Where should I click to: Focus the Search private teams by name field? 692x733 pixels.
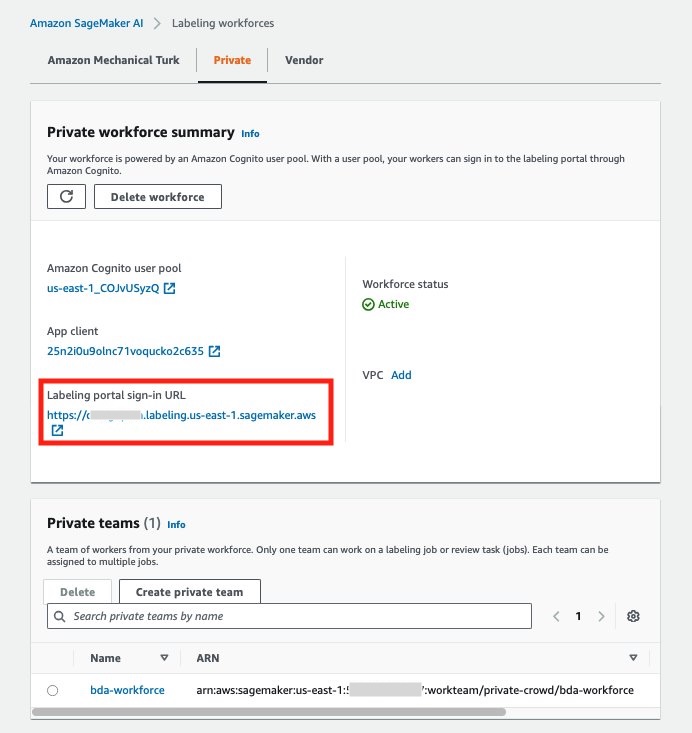coord(289,616)
